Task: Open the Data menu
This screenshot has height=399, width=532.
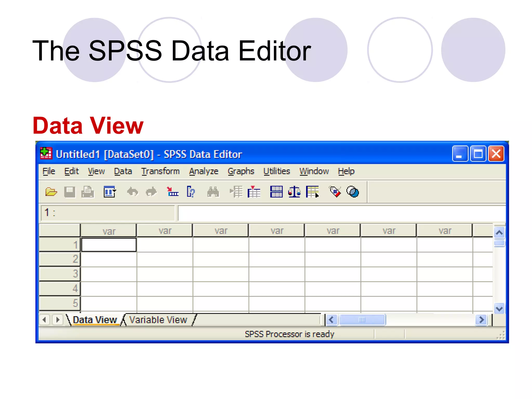Action: tap(123, 171)
